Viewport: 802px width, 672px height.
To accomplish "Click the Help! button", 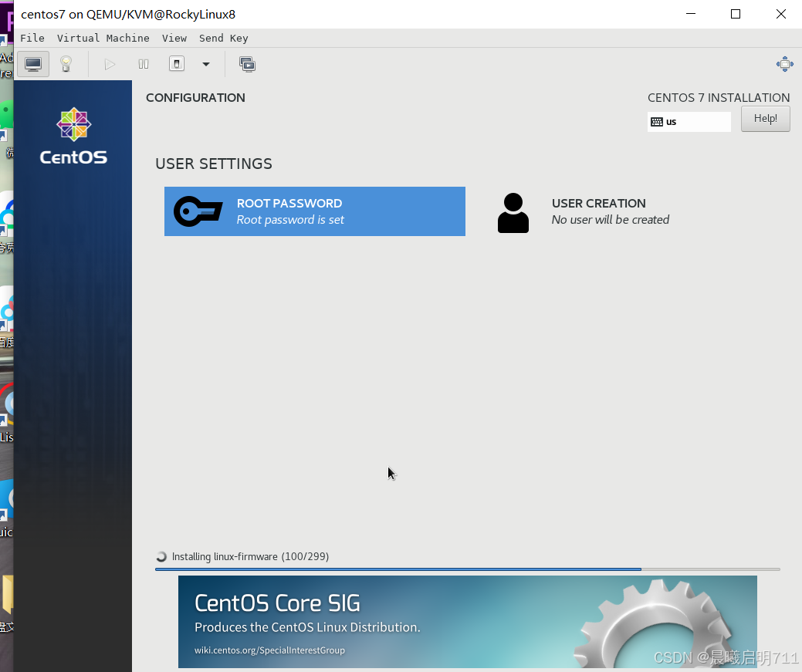I will [765, 119].
